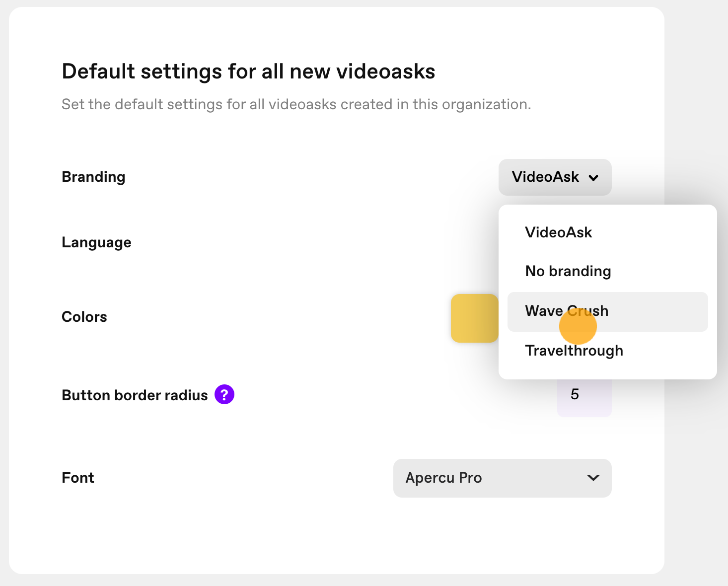Click the Font setting label

tap(78, 478)
